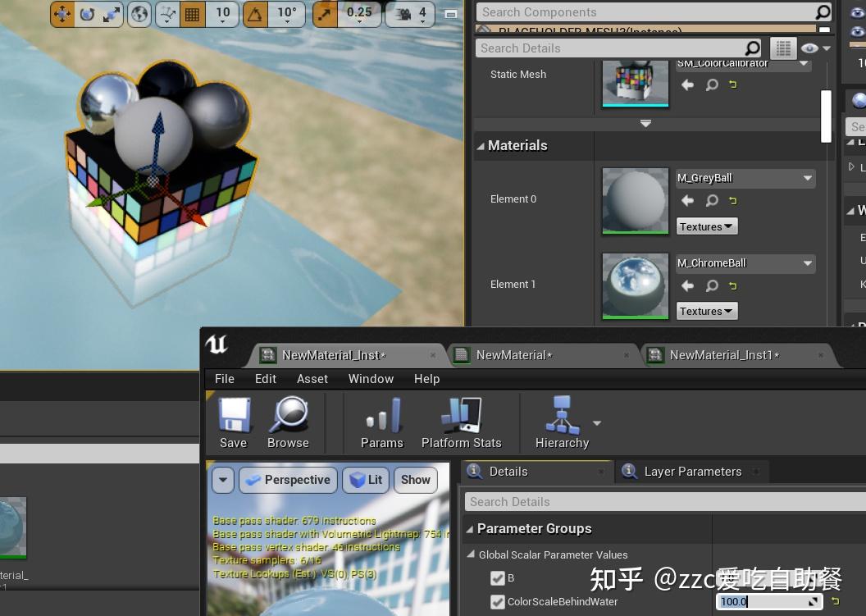
Task: Click the upper Search Details field
Action: (610, 48)
